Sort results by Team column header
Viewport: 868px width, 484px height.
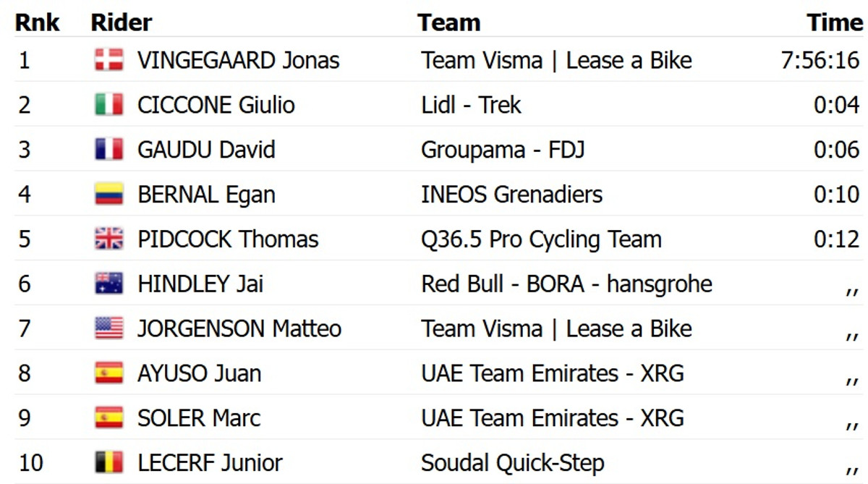[x=448, y=22]
